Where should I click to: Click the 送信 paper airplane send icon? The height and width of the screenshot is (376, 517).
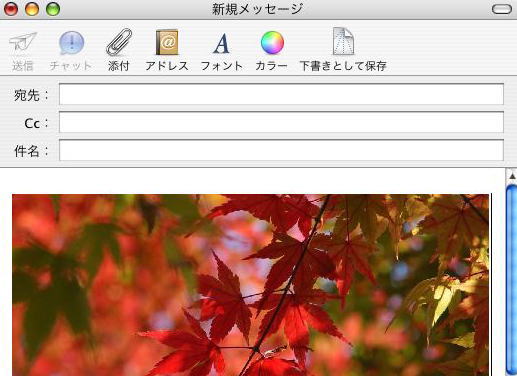(23, 44)
